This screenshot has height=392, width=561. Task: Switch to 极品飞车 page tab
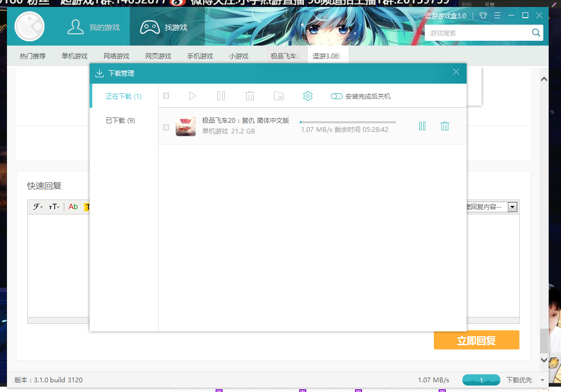point(286,56)
